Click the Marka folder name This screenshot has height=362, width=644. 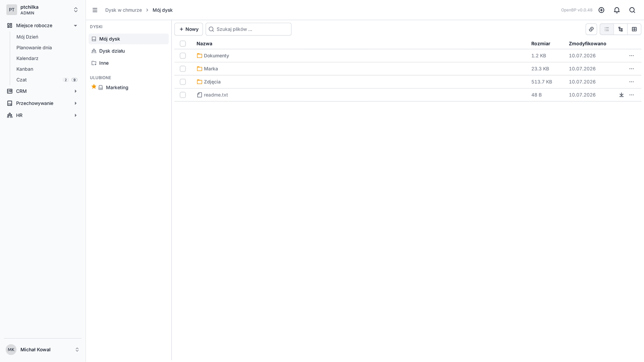[x=211, y=69]
